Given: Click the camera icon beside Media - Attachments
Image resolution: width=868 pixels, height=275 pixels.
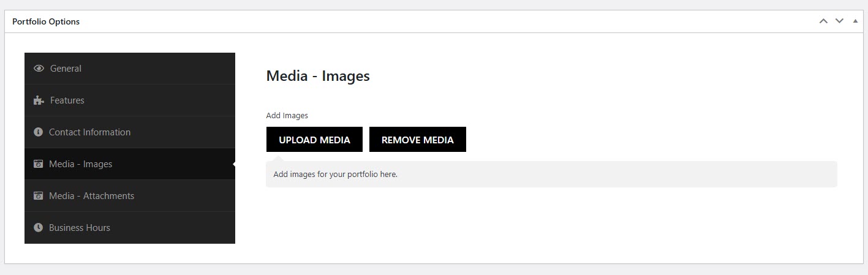Looking at the screenshot, I should [38, 196].
